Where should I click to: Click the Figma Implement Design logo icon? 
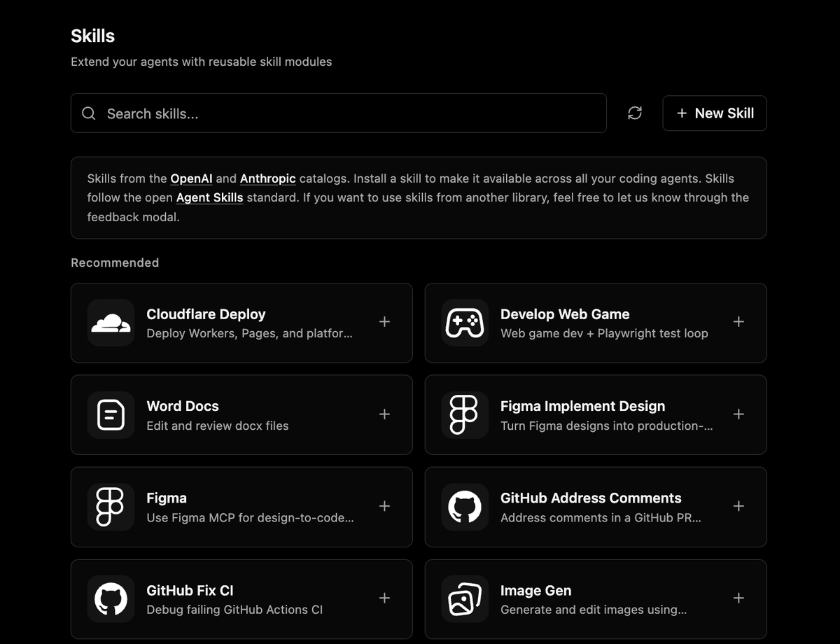[465, 415]
